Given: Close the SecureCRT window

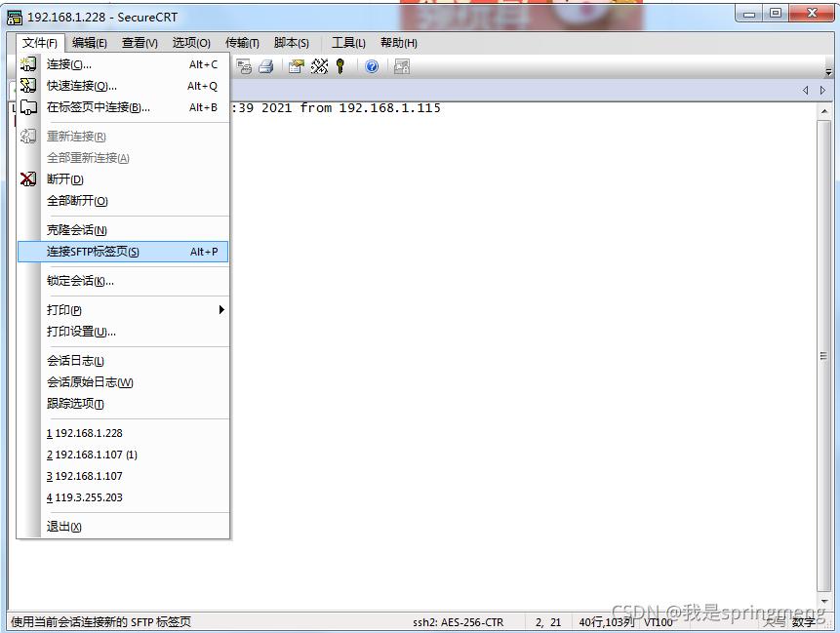Looking at the screenshot, I should point(812,14).
